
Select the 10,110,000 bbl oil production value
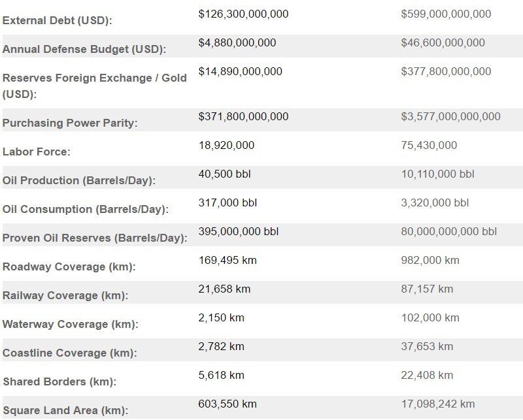[437, 174]
